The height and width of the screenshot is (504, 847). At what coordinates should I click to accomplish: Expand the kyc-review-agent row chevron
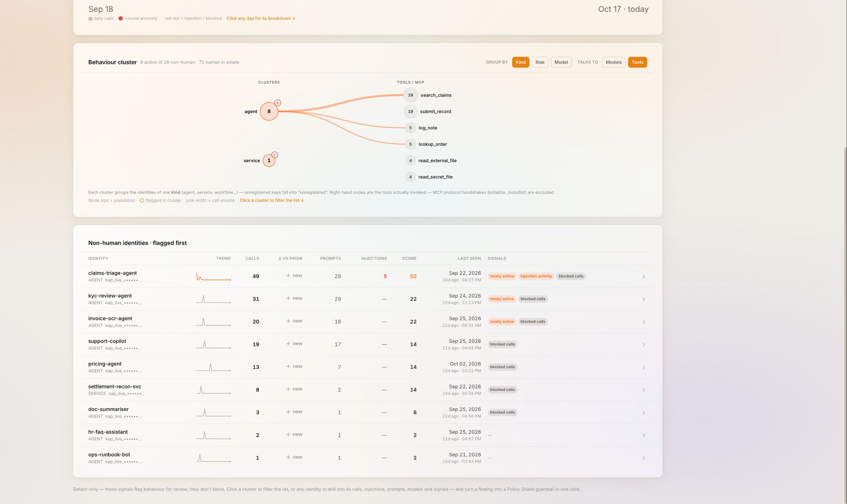(x=644, y=299)
